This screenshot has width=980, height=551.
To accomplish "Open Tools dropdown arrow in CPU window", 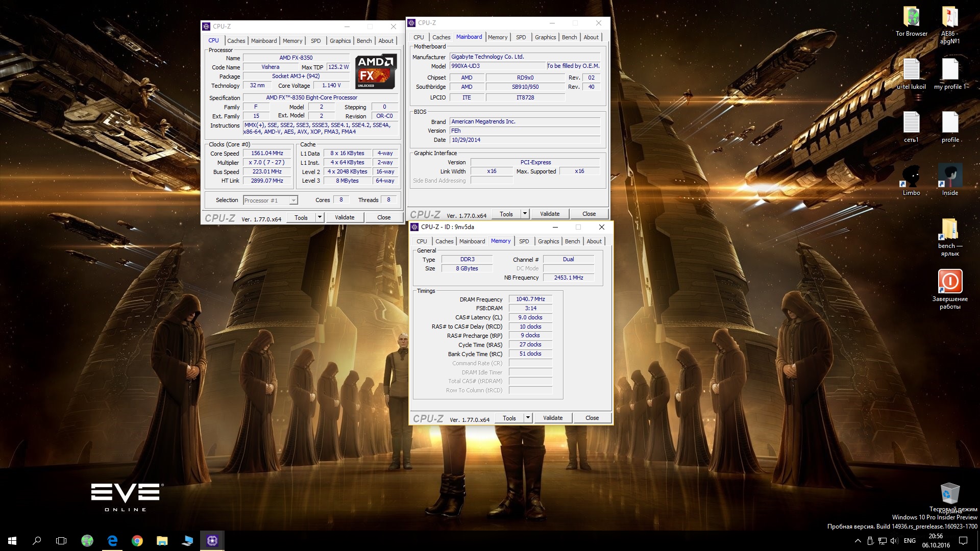I will point(320,217).
